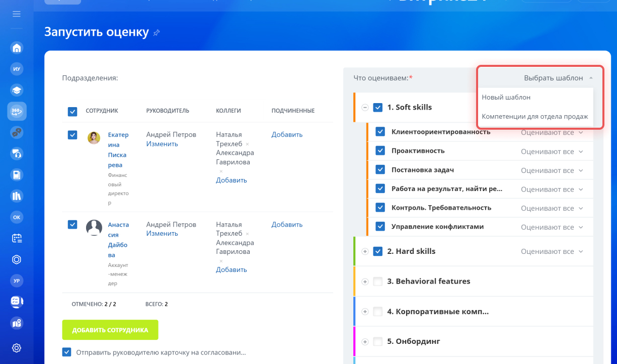Uncheck employee Анастасия Дайбова
Image resolution: width=617 pixels, height=364 pixels.
72,225
